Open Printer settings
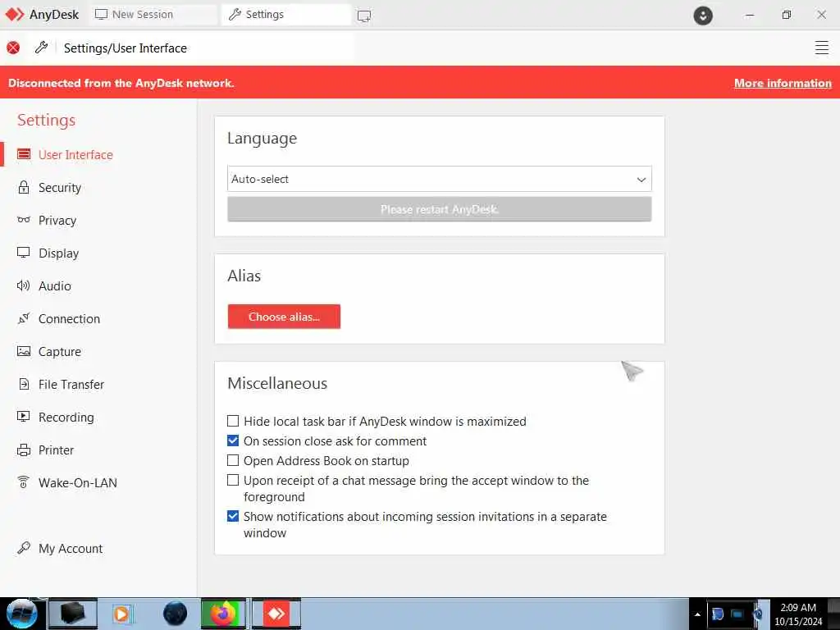Screen dimensions: 840x630 click(x=57, y=450)
